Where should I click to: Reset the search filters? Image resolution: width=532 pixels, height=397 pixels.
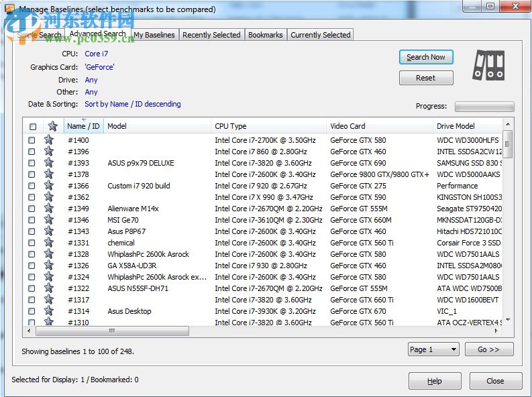click(x=426, y=78)
